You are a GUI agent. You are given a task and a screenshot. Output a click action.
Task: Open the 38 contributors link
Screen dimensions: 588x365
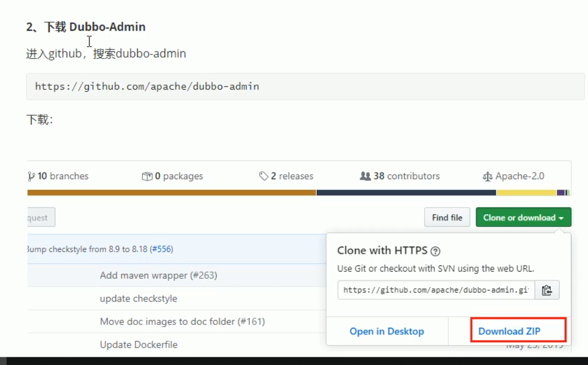pos(400,176)
